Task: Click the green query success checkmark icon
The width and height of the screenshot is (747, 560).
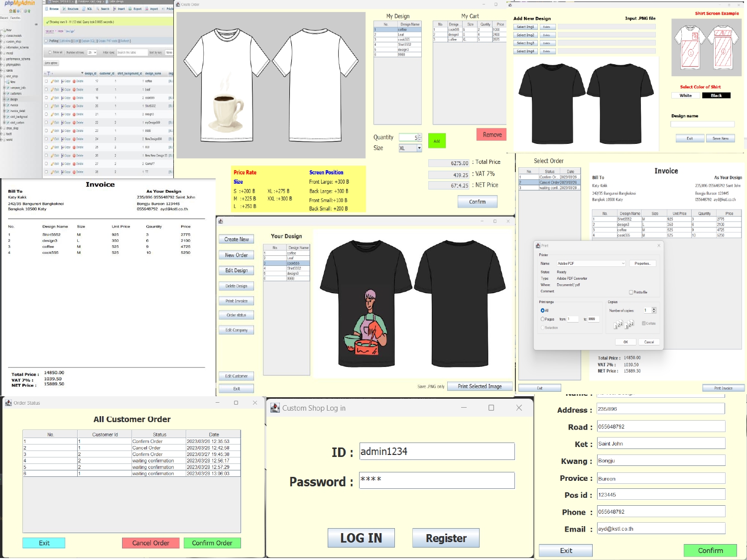Action: 47,22
